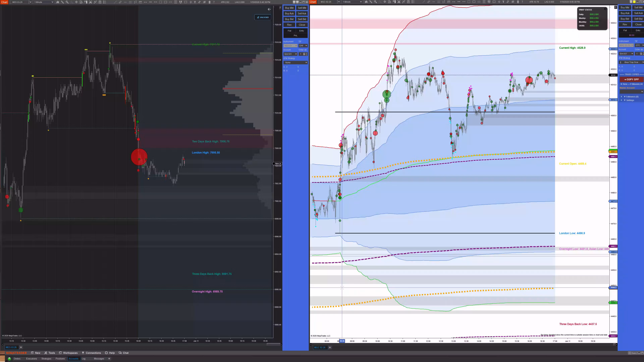Click the trash icon to remove drawing objects

coord(209,2)
